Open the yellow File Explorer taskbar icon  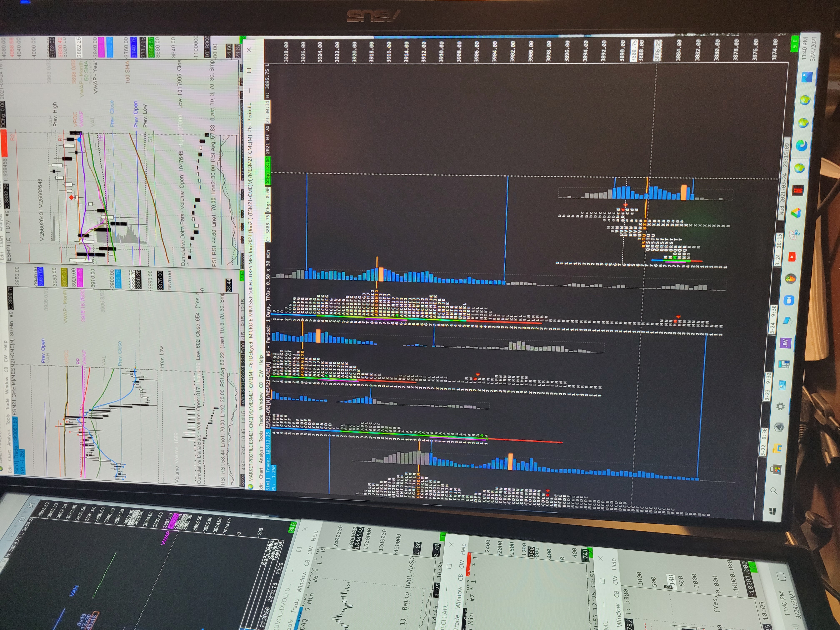[777, 449]
